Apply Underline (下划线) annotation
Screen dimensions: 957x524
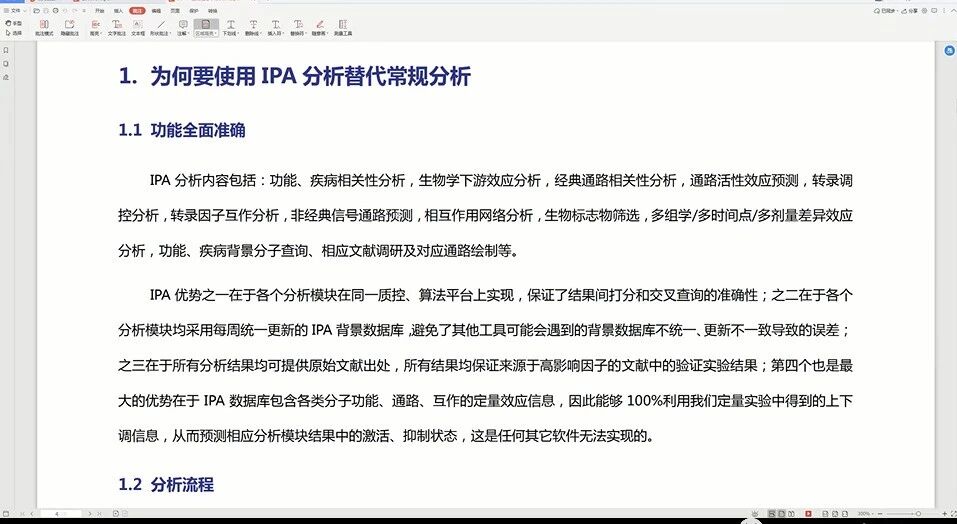(x=230, y=28)
